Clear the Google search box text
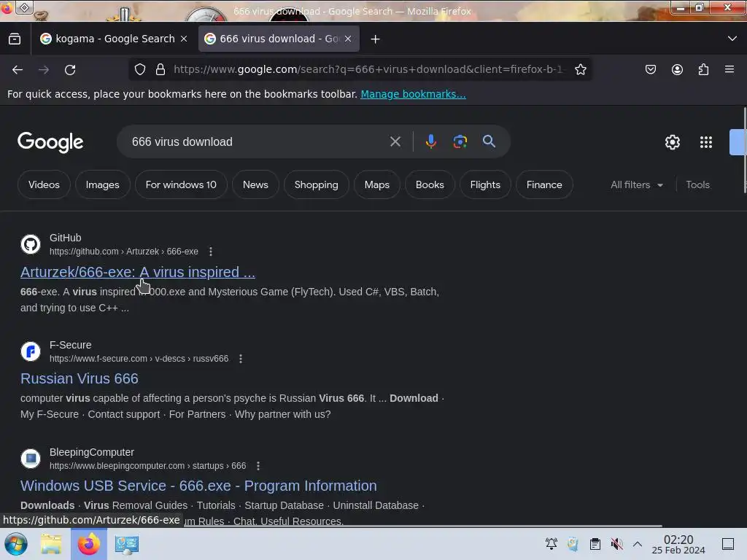The width and height of the screenshot is (747, 560). tap(395, 141)
